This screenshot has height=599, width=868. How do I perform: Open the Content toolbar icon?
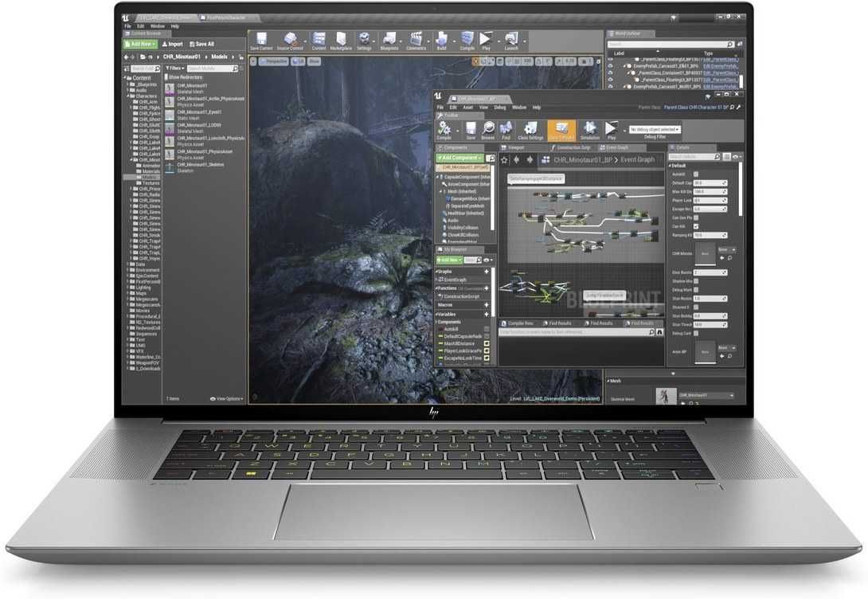(x=319, y=41)
